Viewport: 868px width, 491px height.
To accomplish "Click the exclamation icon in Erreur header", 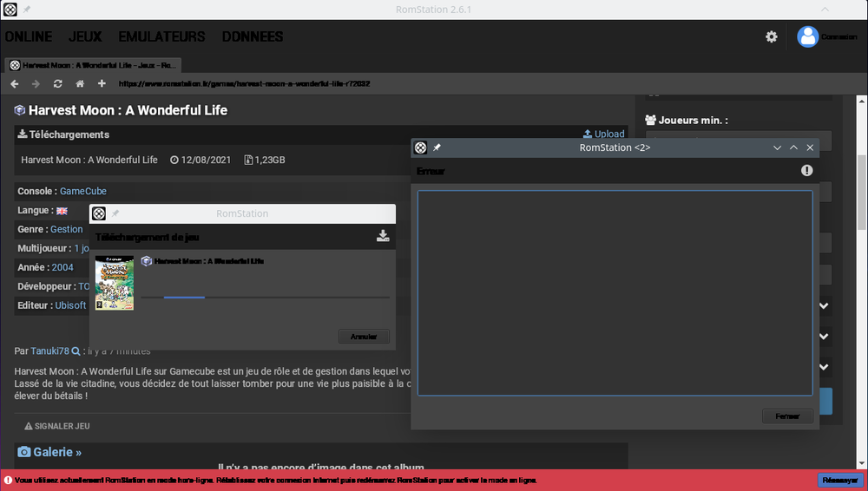I will pyautogui.click(x=806, y=171).
